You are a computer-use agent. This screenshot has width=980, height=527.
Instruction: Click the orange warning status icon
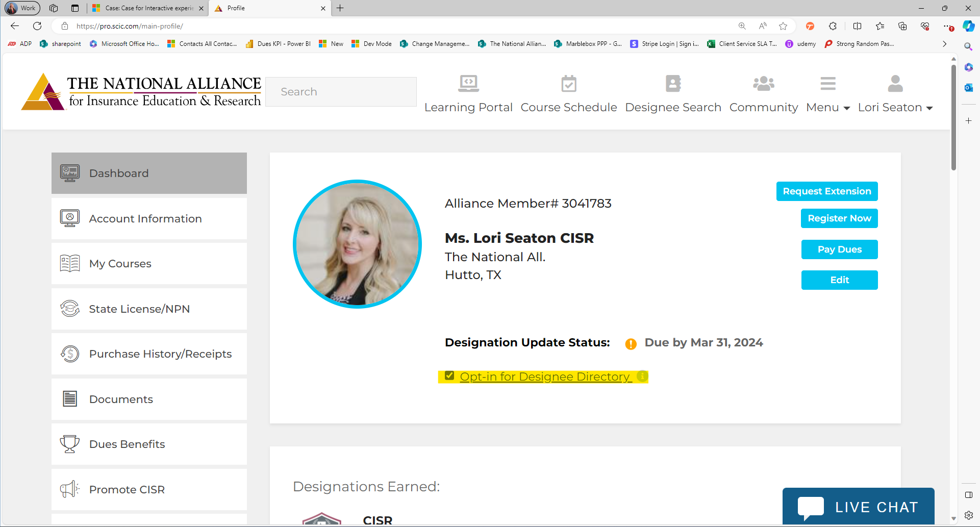631,344
